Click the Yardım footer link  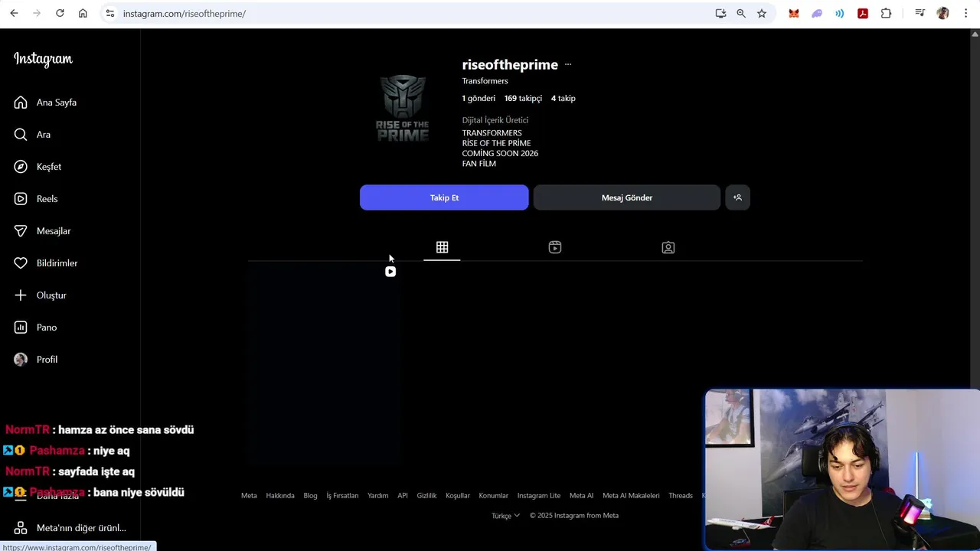coord(377,496)
